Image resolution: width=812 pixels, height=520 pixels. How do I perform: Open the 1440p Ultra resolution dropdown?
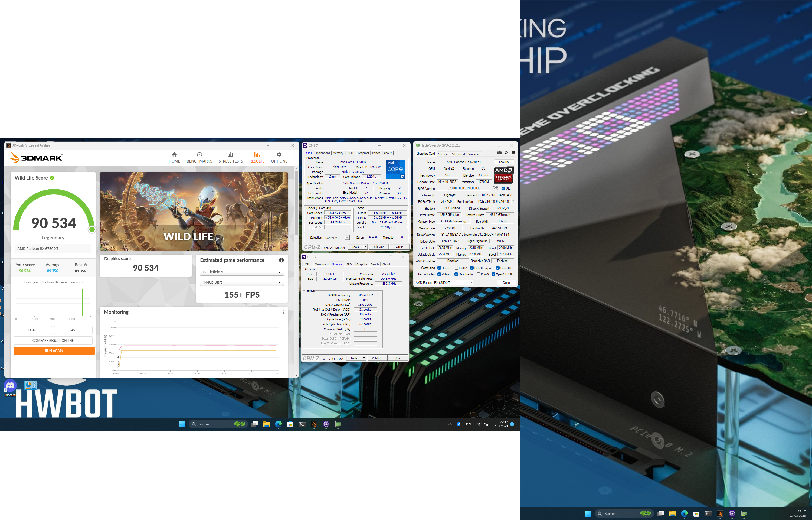[241, 282]
